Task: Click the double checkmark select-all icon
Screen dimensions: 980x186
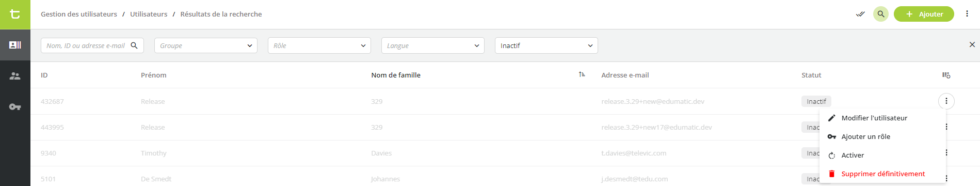Action: click(860, 14)
